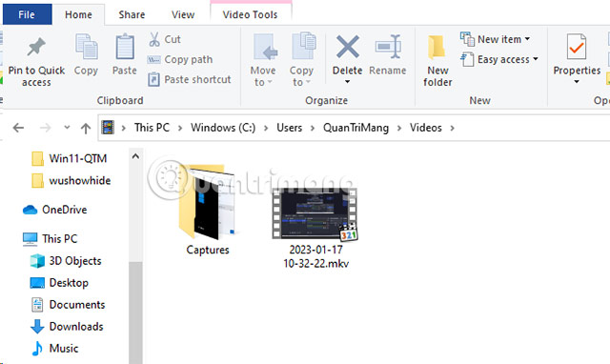The width and height of the screenshot is (610, 364).
Task: Go up one folder level
Action: coord(86,128)
